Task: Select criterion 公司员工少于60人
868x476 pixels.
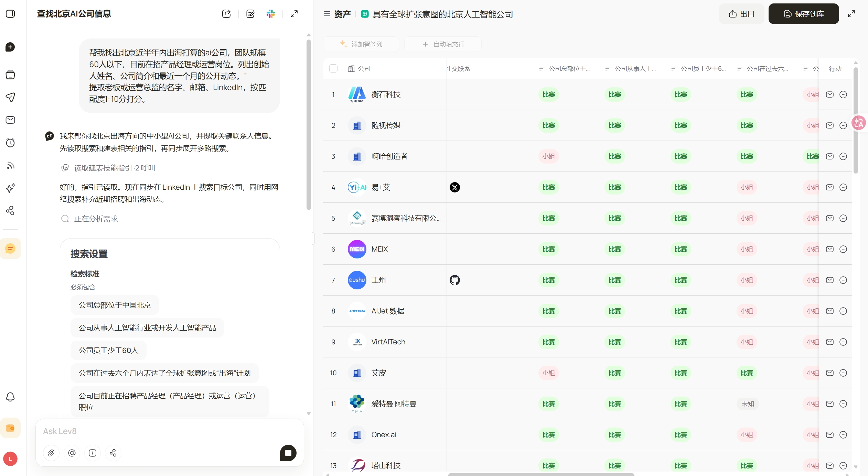Action: 108,350
